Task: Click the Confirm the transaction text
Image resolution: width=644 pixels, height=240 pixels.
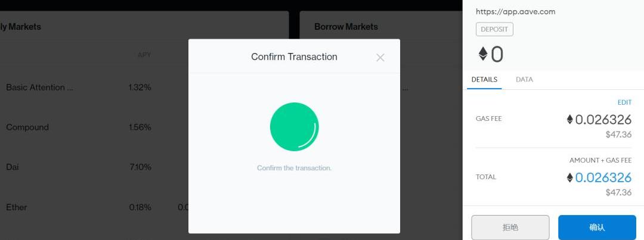Action: tap(294, 168)
